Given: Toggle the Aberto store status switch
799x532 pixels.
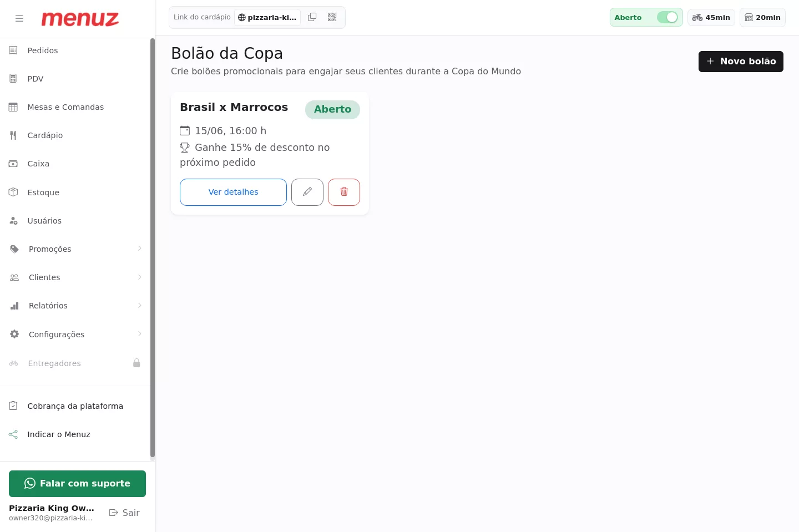Looking at the screenshot, I should click(667, 17).
